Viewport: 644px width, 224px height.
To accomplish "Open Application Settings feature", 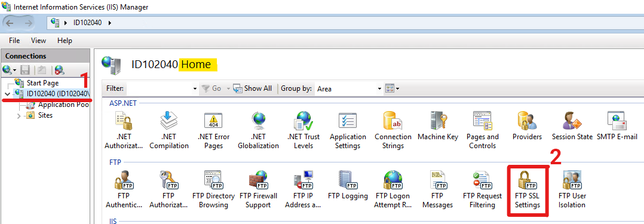I will coord(348,130).
